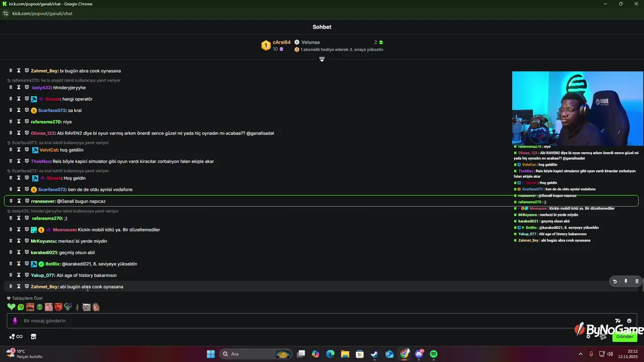This screenshot has width=644, height=362.
Task: Click izoly432's username
Action: 41,87
